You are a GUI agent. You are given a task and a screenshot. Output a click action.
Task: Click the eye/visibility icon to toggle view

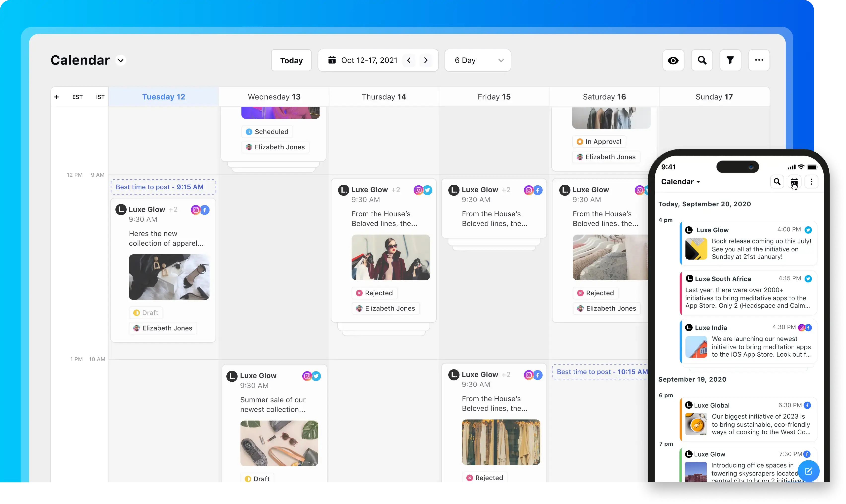tap(673, 60)
